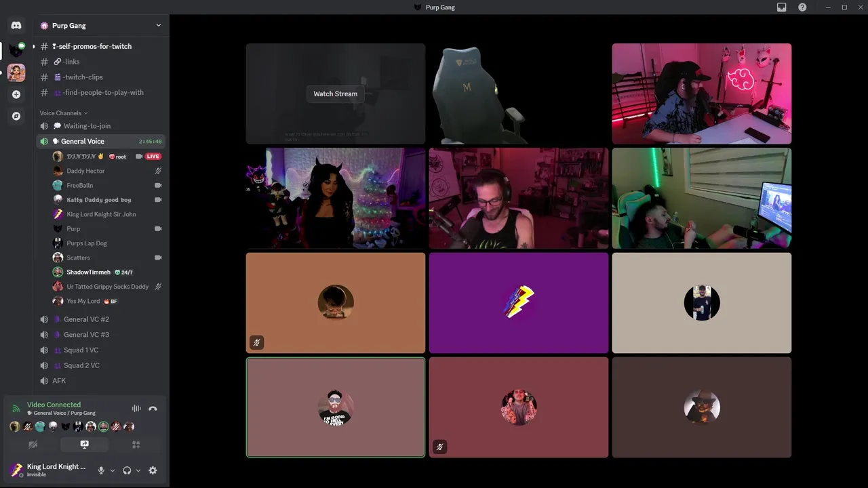Add a server with the plus icon
The height and width of the screenshot is (488, 868).
[x=16, y=94]
